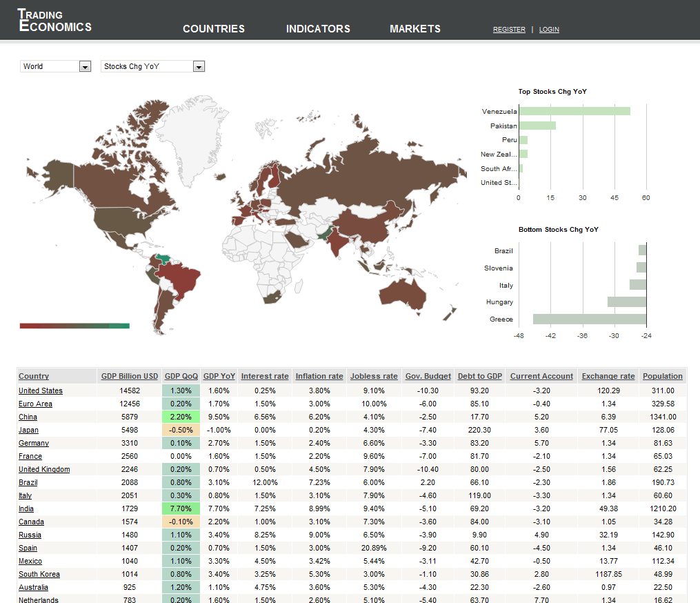This screenshot has width=700, height=603.
Task: Open the South Korea country link
Action: (39, 575)
